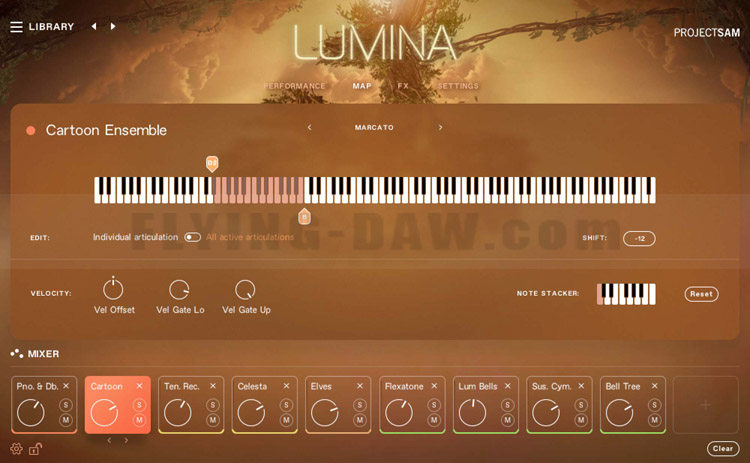The height and width of the screenshot is (463, 750).
Task: Remove the Pno. & Db. mixer slot
Action: tap(66, 386)
